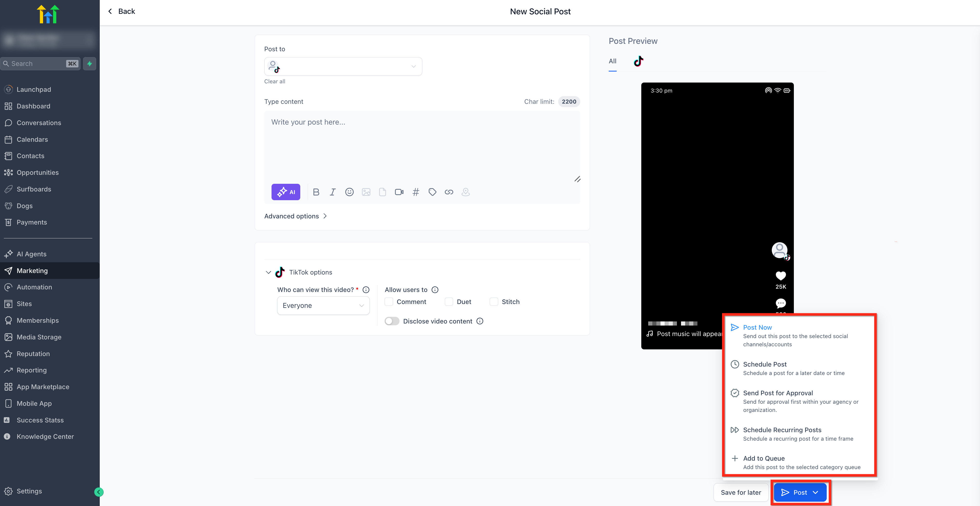Check the Duet option
The image size is (980, 506).
(449, 302)
